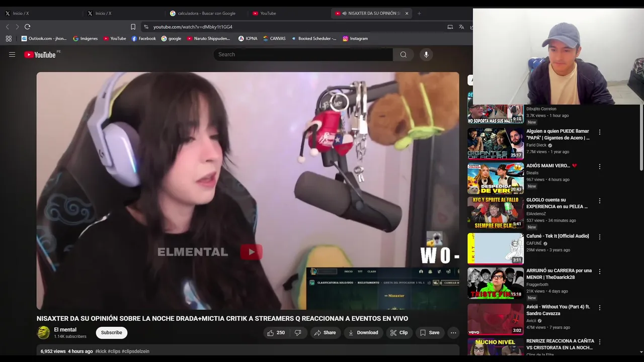Like the video with the thumbs up
This screenshot has height=362, width=644.
click(x=276, y=333)
